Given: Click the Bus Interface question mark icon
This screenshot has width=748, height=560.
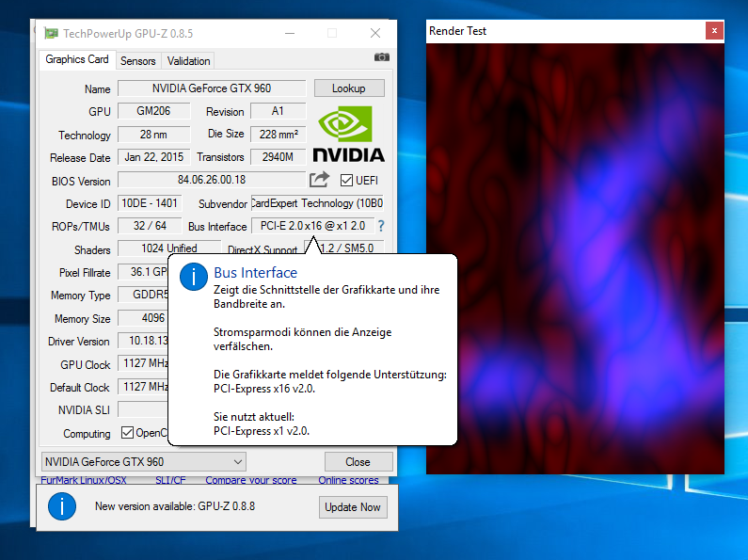Looking at the screenshot, I should tap(381, 226).
